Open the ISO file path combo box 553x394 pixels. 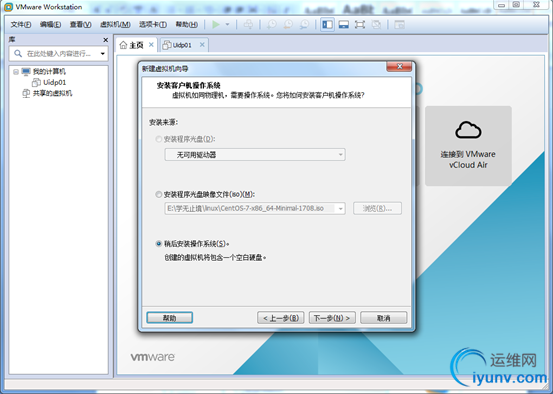click(x=255, y=208)
